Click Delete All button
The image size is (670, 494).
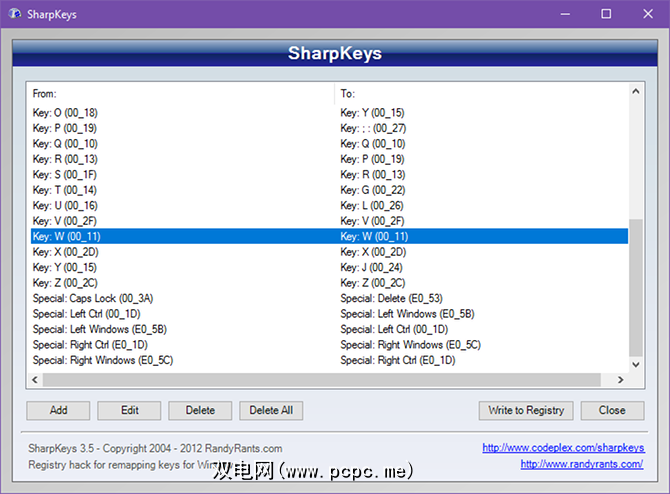click(x=271, y=410)
